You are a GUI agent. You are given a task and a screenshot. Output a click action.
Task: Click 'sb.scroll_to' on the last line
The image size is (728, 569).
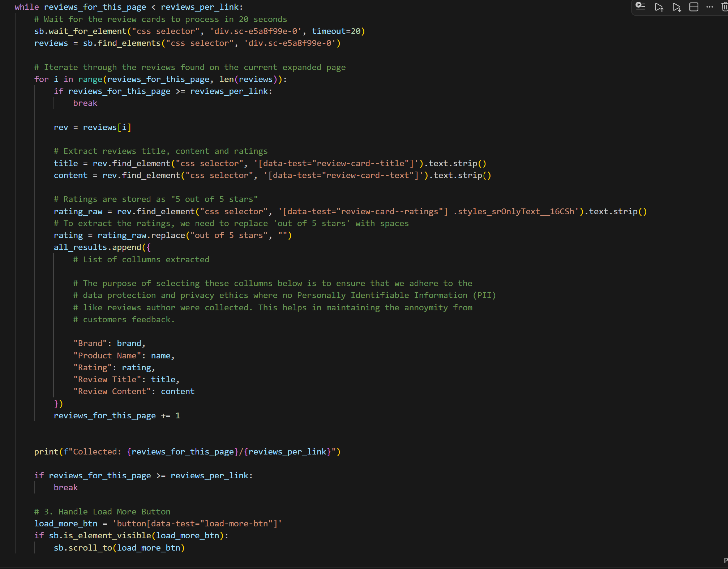tap(83, 548)
